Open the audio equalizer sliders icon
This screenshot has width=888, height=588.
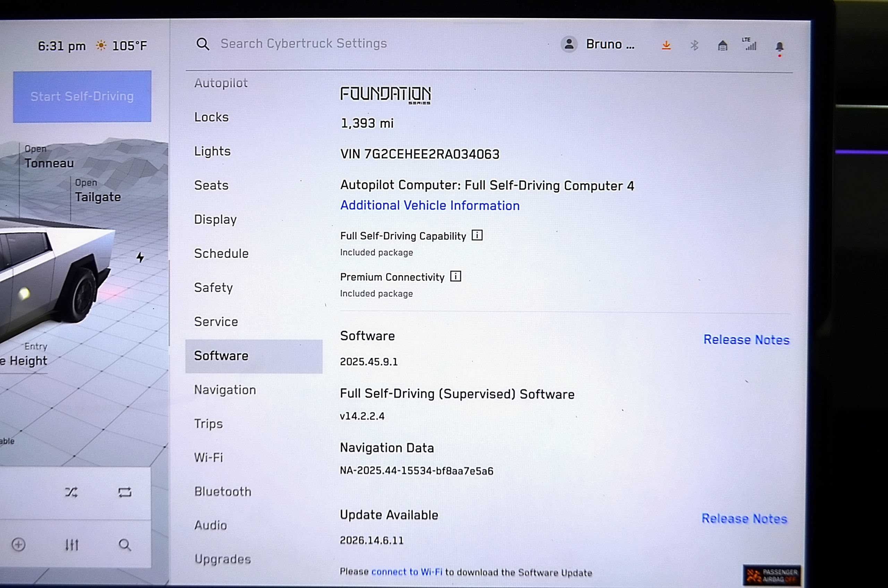pos(72,545)
